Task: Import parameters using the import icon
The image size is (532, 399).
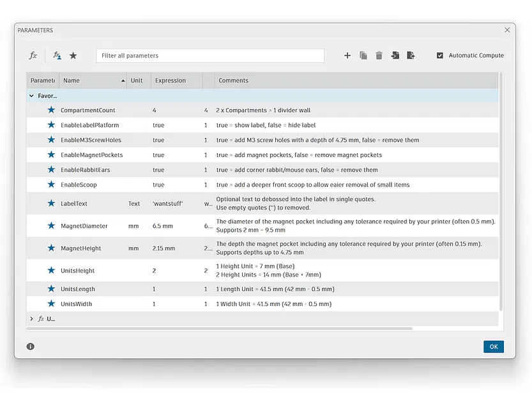Action: (x=395, y=56)
